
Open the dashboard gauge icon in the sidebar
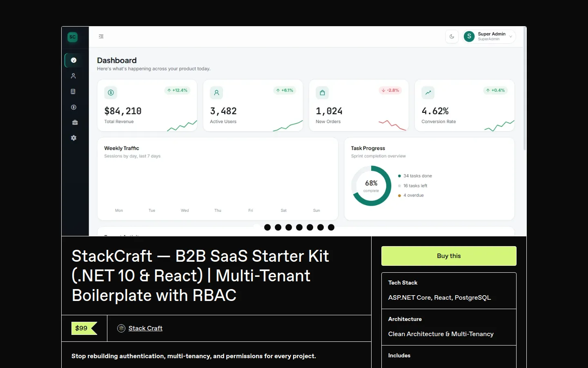(73, 60)
